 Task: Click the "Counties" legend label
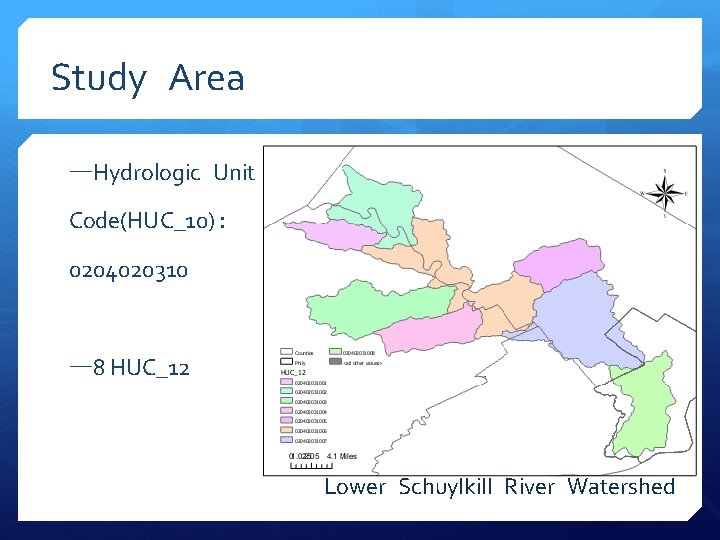pyautogui.click(x=304, y=353)
